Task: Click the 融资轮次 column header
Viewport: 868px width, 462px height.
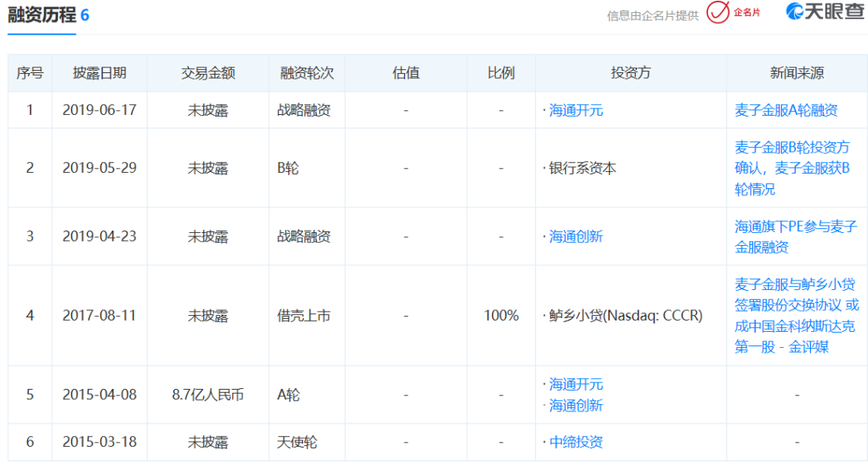Action: click(307, 73)
